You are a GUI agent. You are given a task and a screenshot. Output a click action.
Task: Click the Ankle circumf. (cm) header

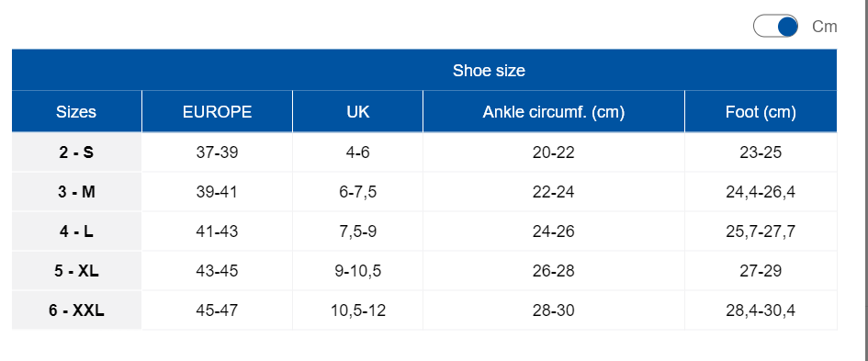(x=554, y=112)
